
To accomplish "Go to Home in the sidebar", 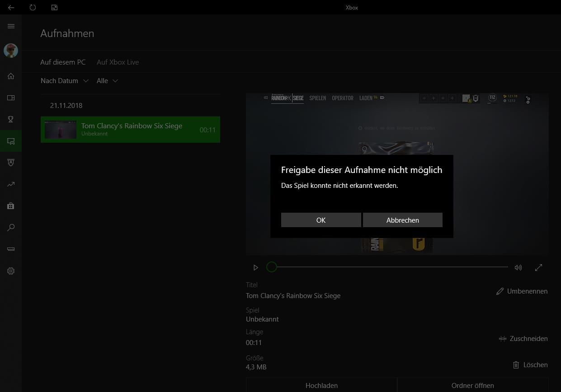I will click(11, 76).
